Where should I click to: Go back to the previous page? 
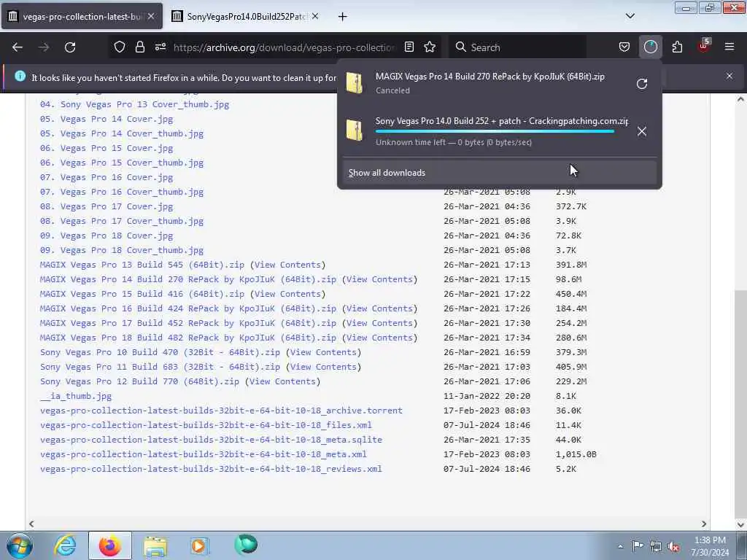click(x=18, y=47)
